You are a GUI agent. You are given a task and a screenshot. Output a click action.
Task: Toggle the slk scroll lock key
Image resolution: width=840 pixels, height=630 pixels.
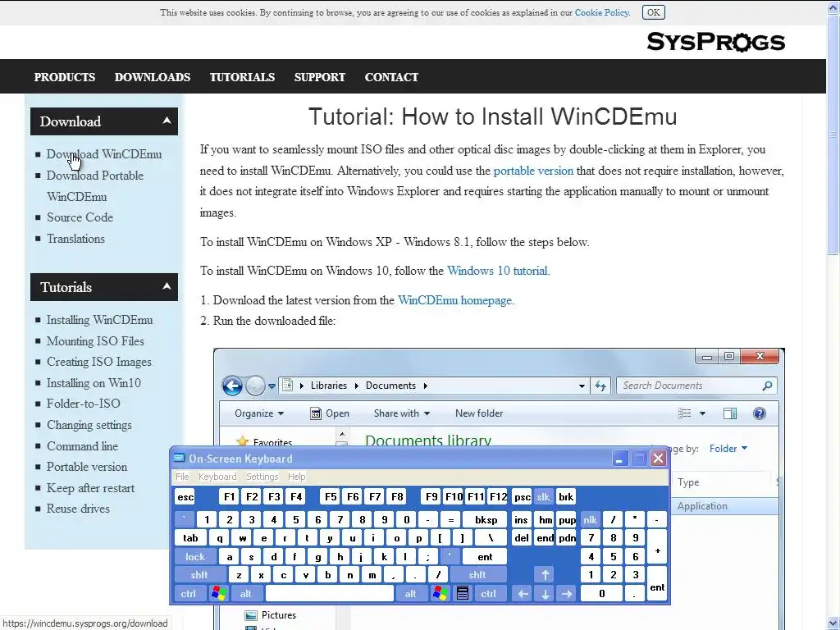pos(543,496)
